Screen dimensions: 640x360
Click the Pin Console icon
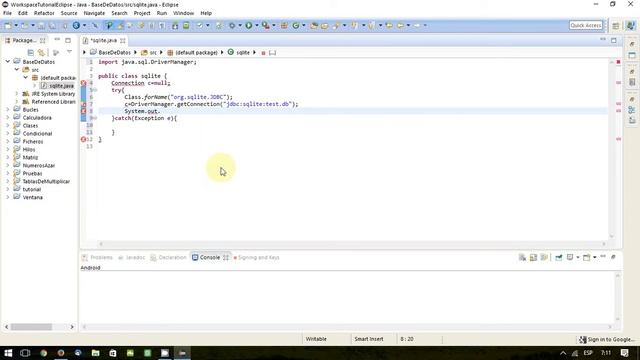click(558, 257)
